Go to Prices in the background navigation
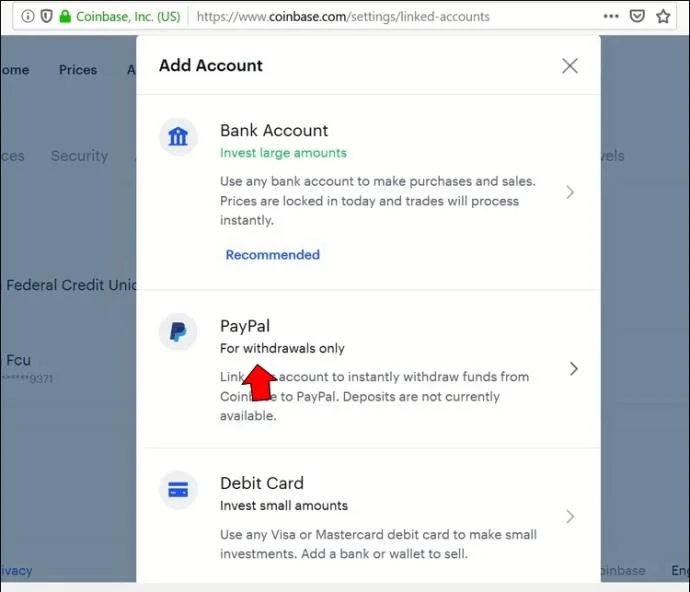Viewport: 690px width, 592px height. 78,70
